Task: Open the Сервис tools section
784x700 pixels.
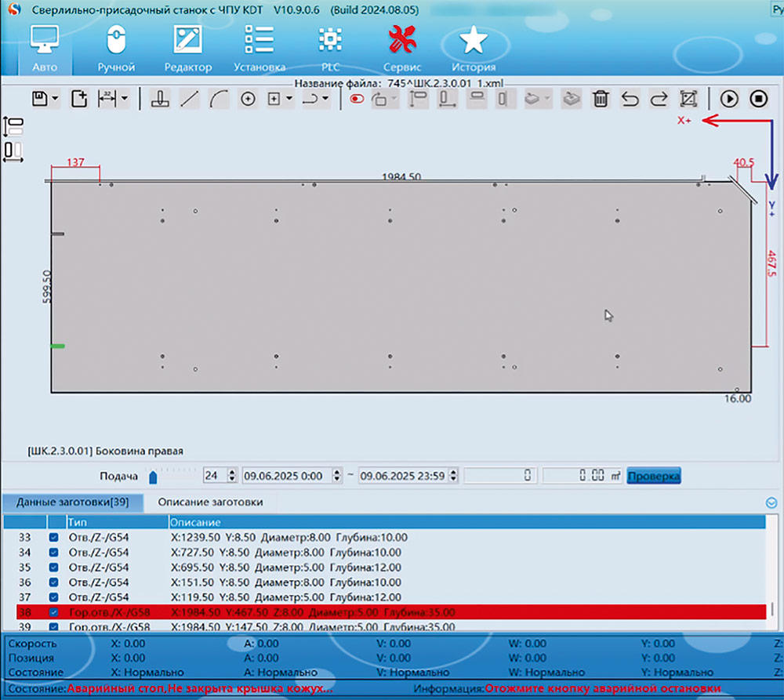Action: tap(402, 49)
